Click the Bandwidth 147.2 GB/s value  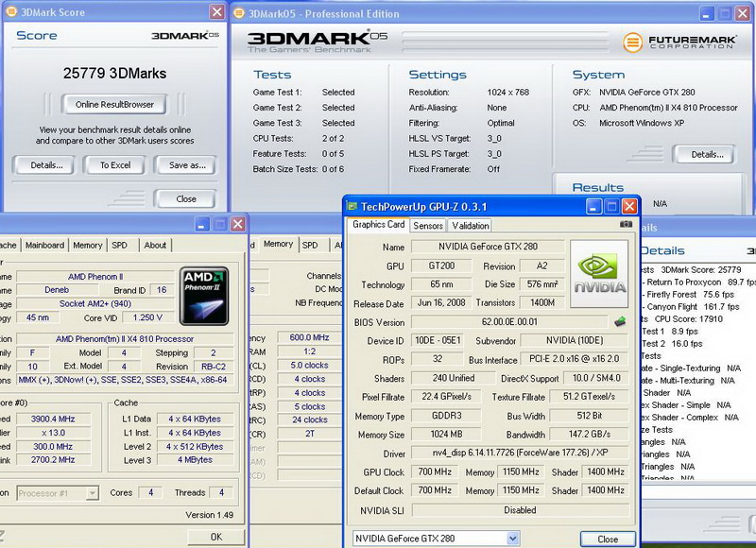(x=589, y=435)
